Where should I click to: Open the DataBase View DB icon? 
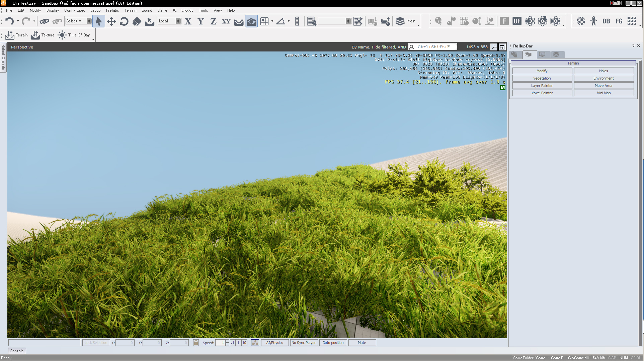click(606, 21)
